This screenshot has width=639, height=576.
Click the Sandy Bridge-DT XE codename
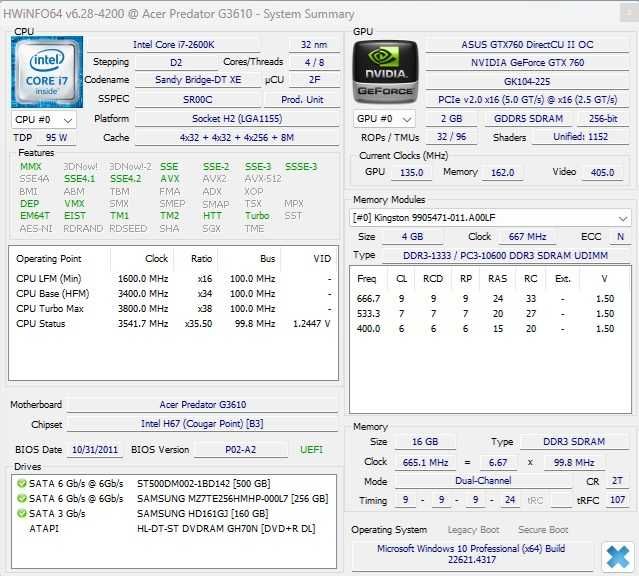[x=198, y=80]
